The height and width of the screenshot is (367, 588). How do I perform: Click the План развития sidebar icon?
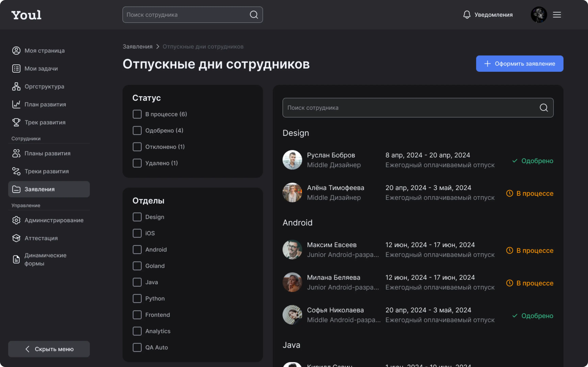[x=16, y=104]
